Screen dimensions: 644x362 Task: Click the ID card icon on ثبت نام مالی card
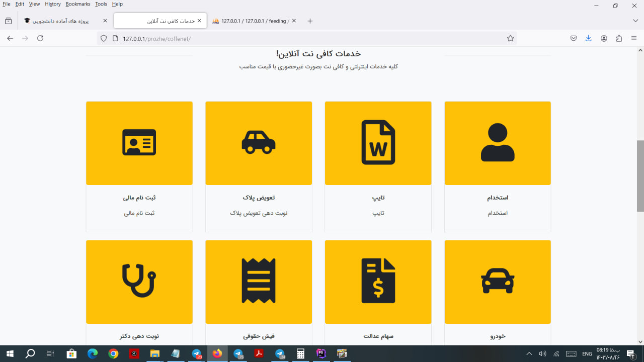[x=139, y=143]
